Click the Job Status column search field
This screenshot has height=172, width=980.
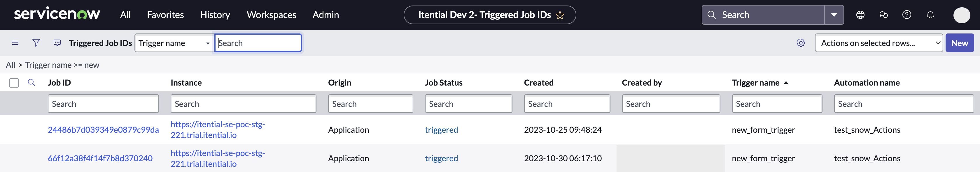coord(468,104)
